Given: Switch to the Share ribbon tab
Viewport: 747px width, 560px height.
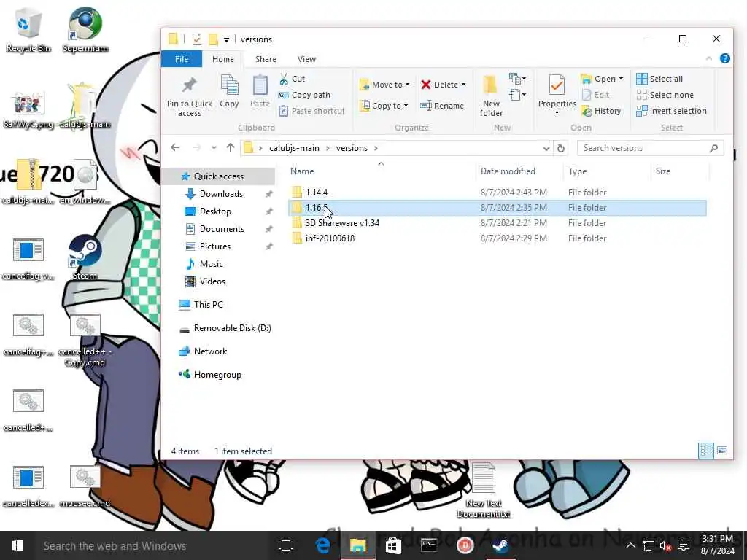Looking at the screenshot, I should (266, 59).
